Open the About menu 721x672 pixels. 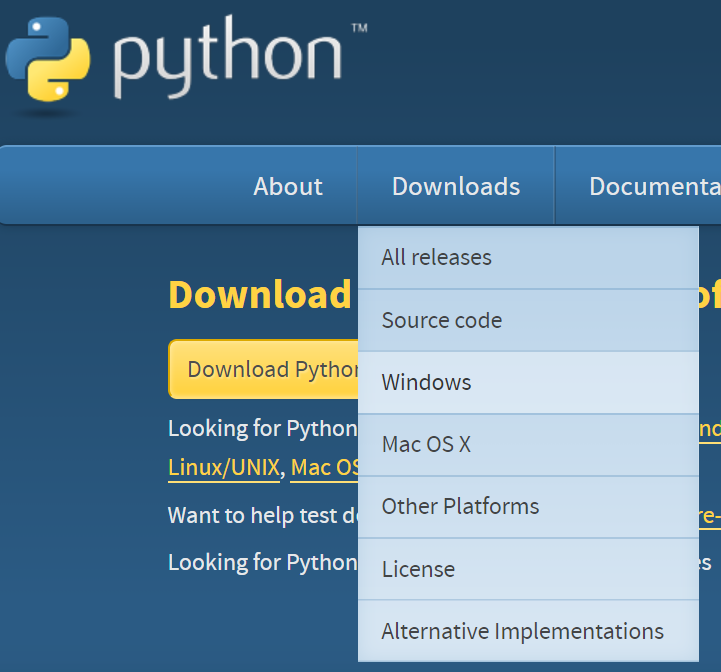click(x=288, y=186)
